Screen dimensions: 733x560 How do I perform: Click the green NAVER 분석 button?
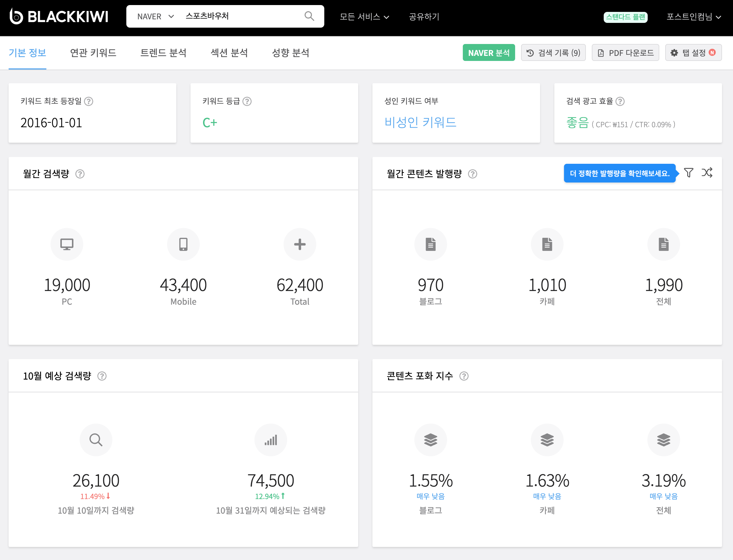tap(489, 53)
